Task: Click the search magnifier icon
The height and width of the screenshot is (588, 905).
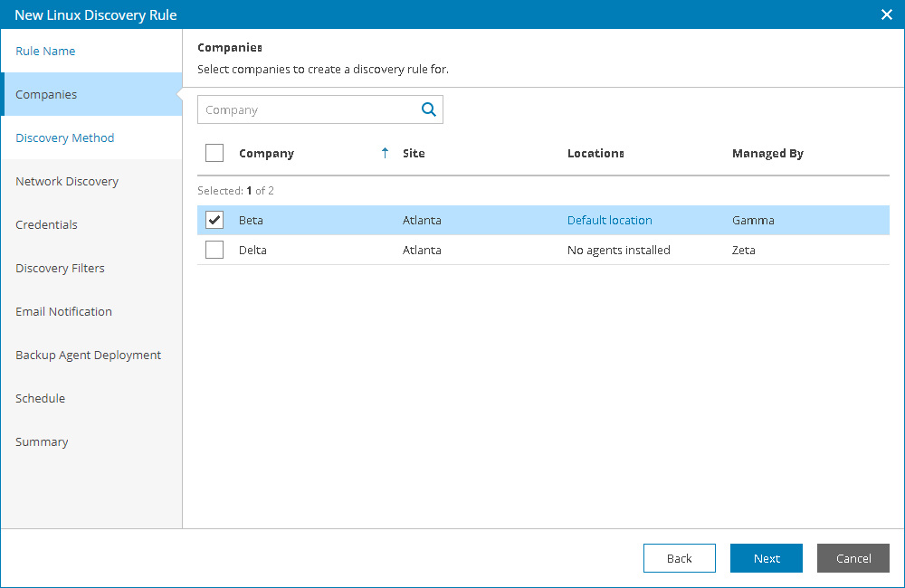Action: (x=429, y=109)
